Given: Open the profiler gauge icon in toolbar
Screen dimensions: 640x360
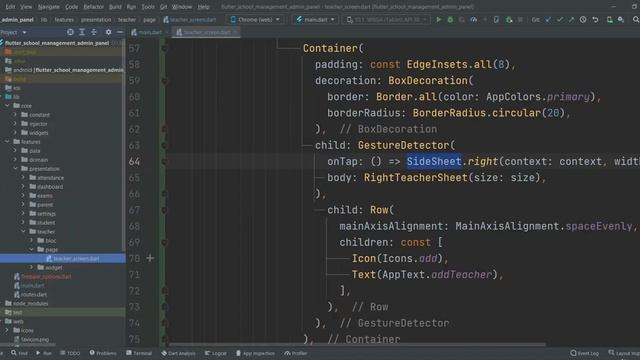Looking at the screenshot, I should tap(473, 20).
